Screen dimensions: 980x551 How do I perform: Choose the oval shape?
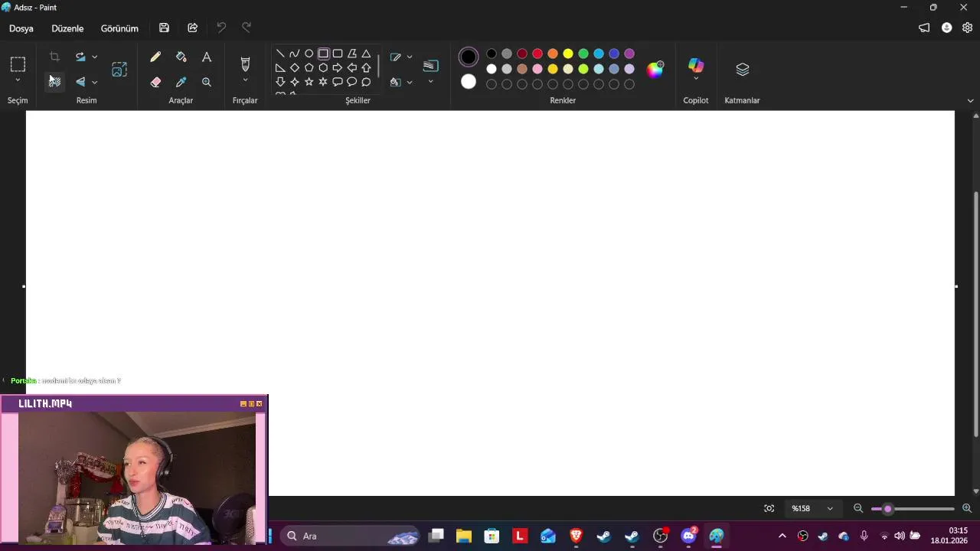click(309, 54)
